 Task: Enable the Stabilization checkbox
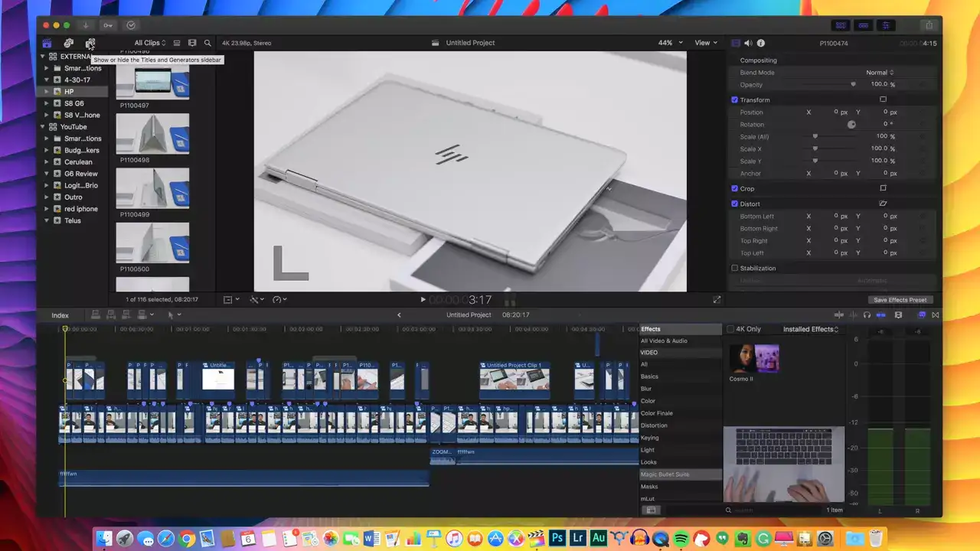tap(735, 268)
